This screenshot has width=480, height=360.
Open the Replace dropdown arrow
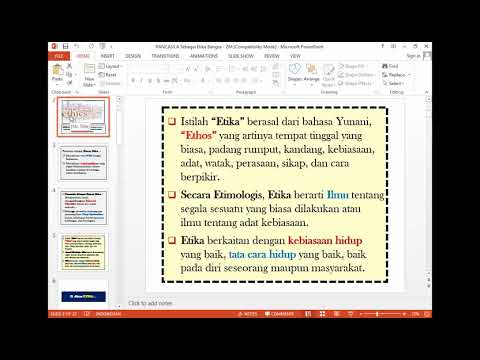point(409,75)
